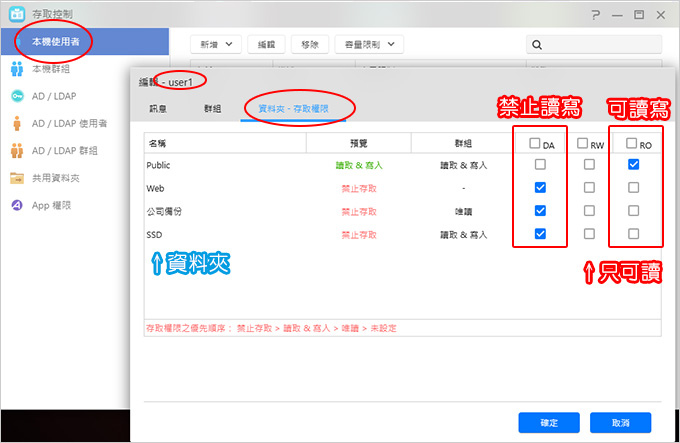The image size is (680, 443).
Task: Click the App 權限 icon
Action: [17, 205]
